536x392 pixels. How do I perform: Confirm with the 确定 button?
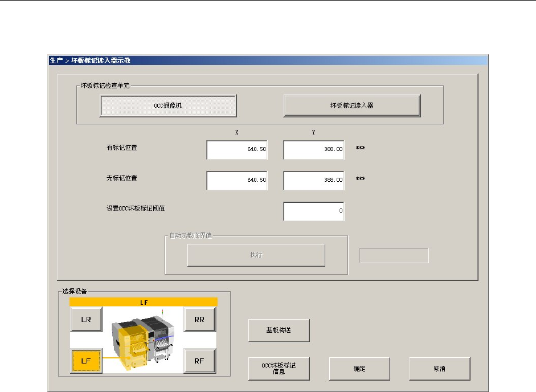(359, 369)
